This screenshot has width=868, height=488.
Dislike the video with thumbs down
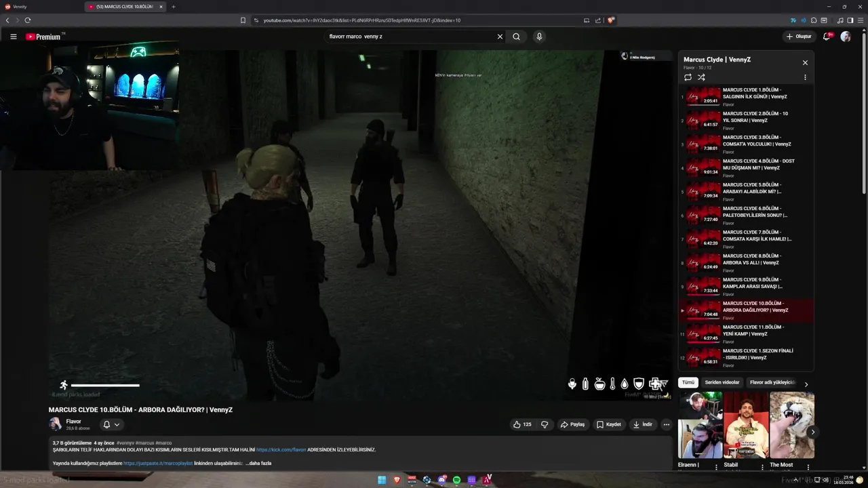pos(544,424)
